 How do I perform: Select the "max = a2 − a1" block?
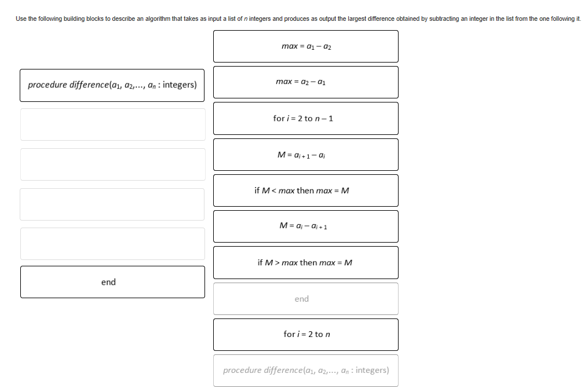(306, 82)
